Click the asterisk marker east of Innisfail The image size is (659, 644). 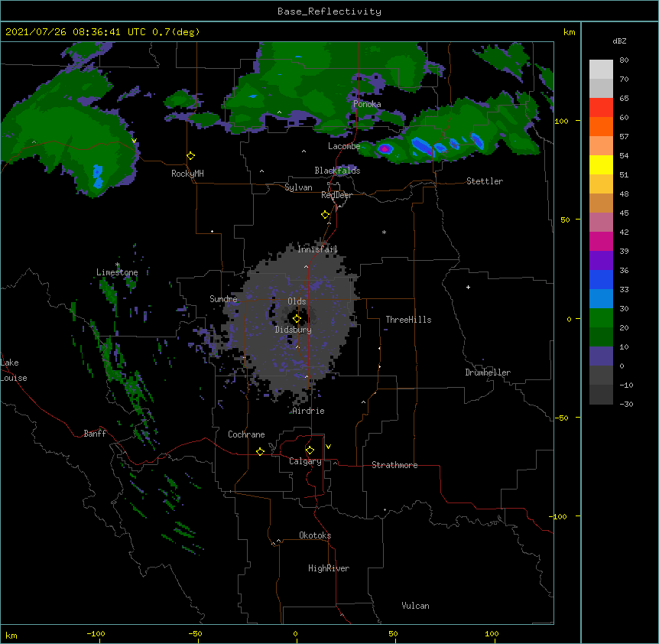[384, 233]
